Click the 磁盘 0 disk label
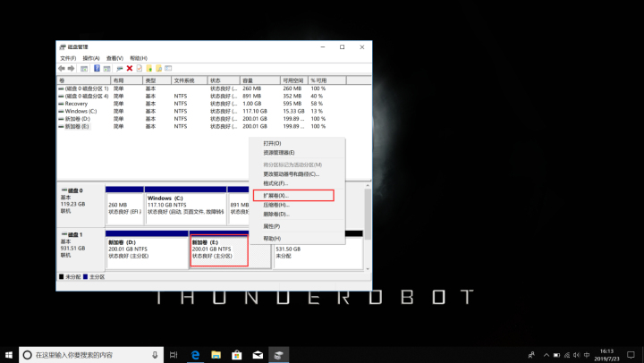Screen dimensions: 644x363 click(x=80, y=205)
